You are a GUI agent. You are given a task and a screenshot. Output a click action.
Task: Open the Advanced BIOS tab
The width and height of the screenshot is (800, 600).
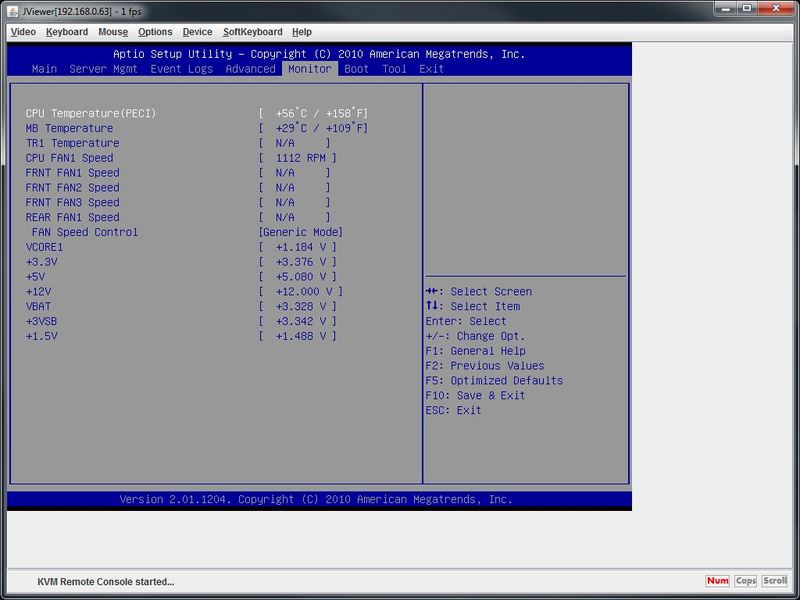(x=250, y=69)
